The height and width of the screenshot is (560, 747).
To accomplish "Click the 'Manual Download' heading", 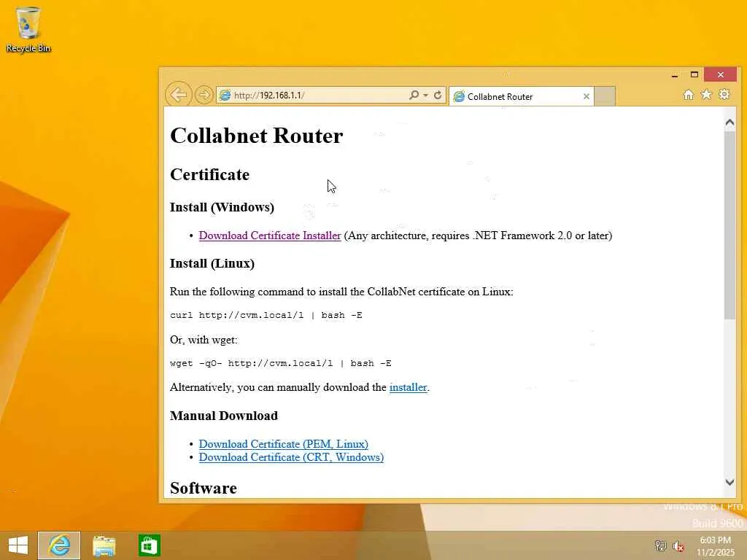I will pos(224,416).
